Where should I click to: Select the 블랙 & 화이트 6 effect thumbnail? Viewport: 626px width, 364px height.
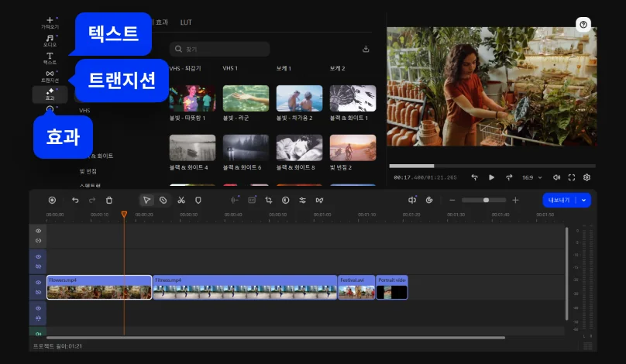coord(246,148)
